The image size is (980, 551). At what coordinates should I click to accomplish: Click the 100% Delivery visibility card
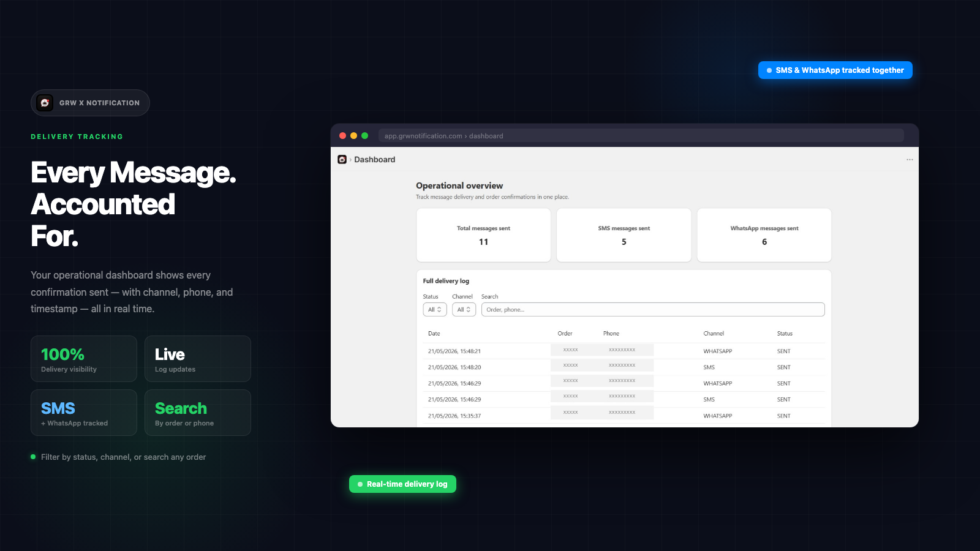tap(84, 359)
